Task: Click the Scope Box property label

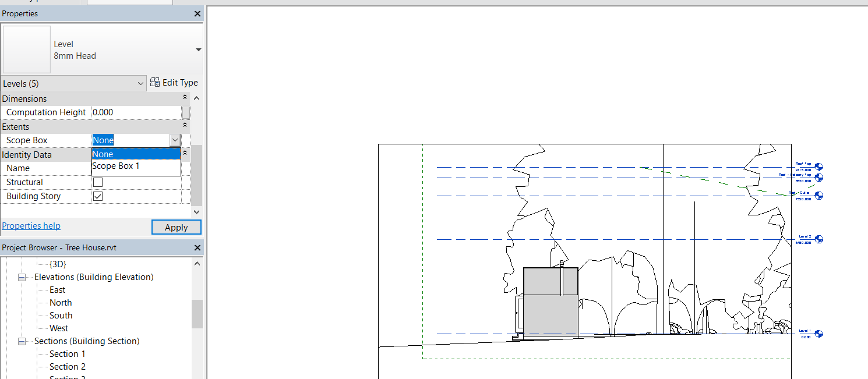Action: (27, 140)
